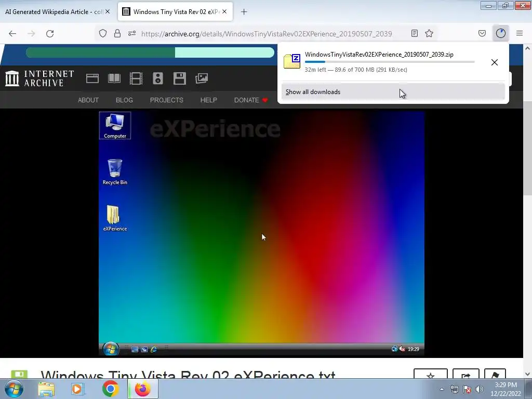Close the Windows Tiny Vista tab
This screenshot has width=532, height=399.
click(x=224, y=11)
